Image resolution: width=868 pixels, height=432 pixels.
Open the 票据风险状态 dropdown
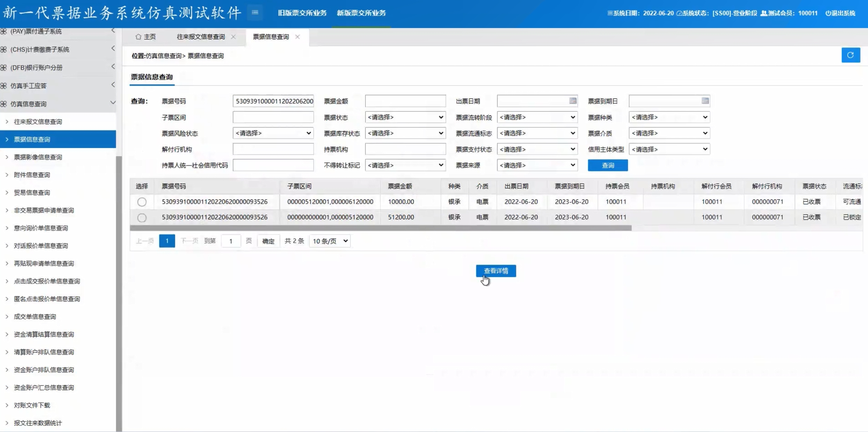tap(273, 133)
